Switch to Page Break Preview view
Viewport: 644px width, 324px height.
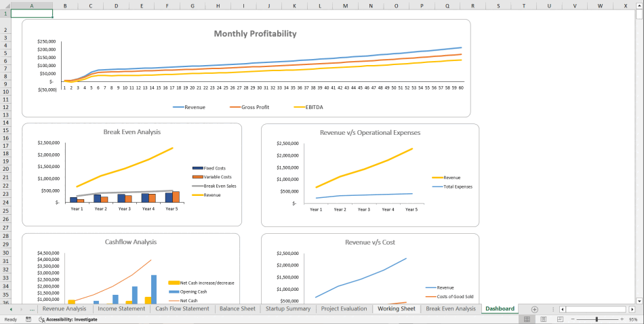(561, 319)
